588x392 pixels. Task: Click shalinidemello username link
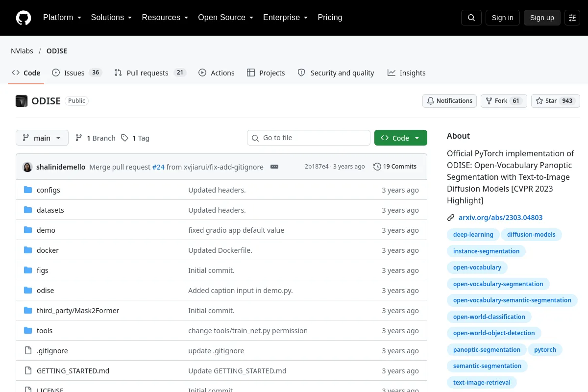tap(62, 167)
